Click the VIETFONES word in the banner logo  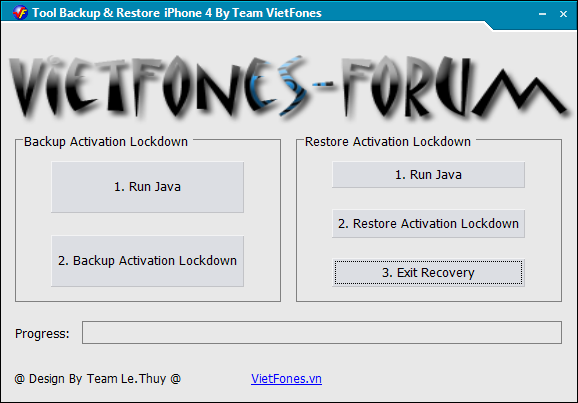(159, 87)
